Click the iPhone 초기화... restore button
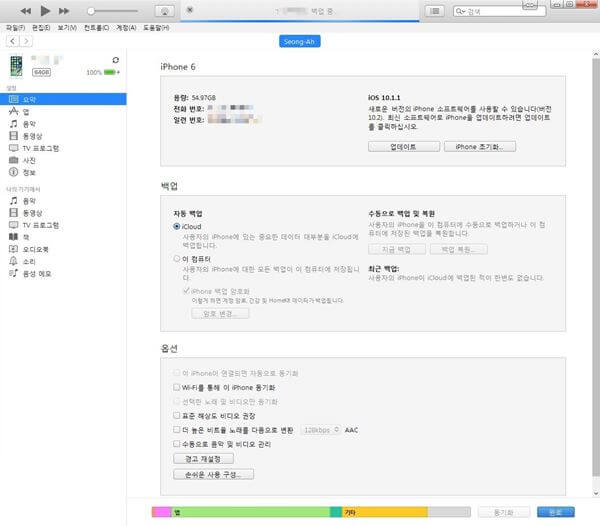The height and width of the screenshot is (526, 600). click(x=479, y=147)
